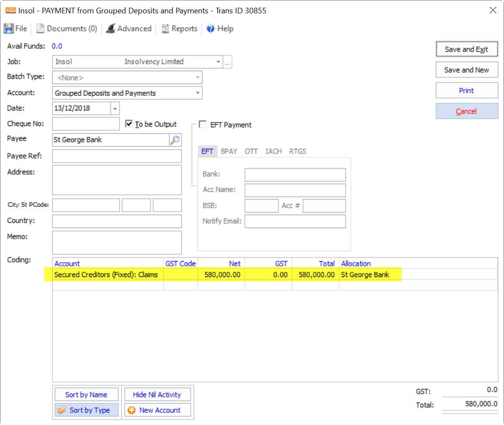
Task: Switch to the RTGS tab
Action: click(x=298, y=151)
